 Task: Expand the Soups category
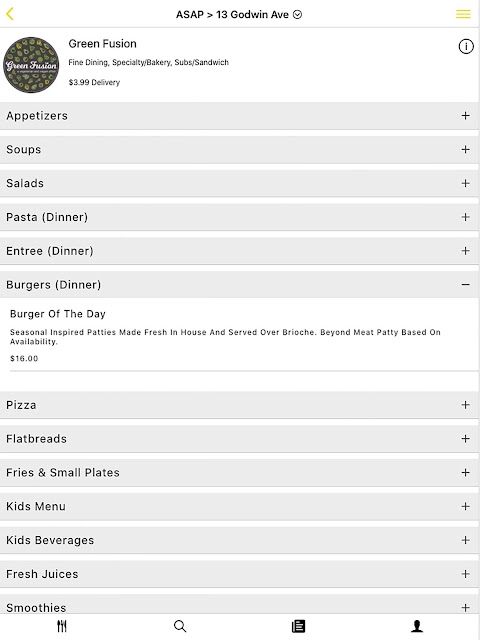click(x=239, y=150)
